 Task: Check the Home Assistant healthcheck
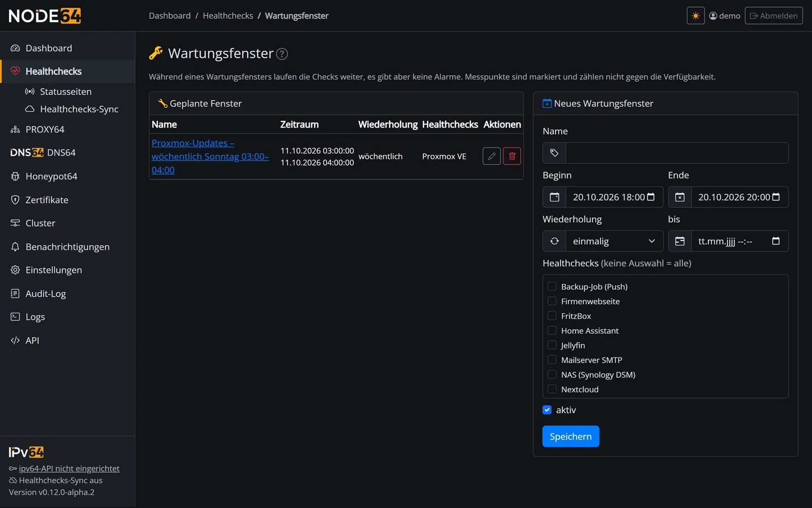[552, 331]
